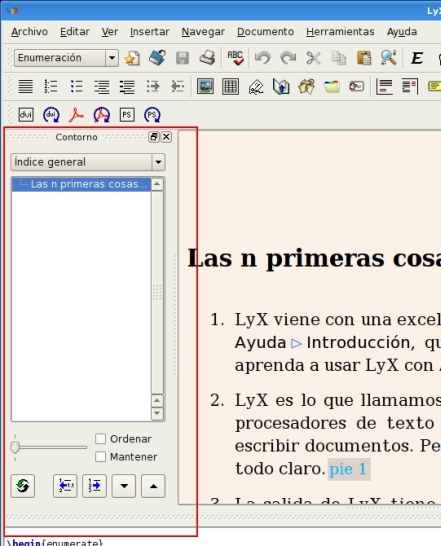The width and height of the screenshot is (441, 546).
Task: Click the green refresh outline button
Action: pyautogui.click(x=23, y=486)
